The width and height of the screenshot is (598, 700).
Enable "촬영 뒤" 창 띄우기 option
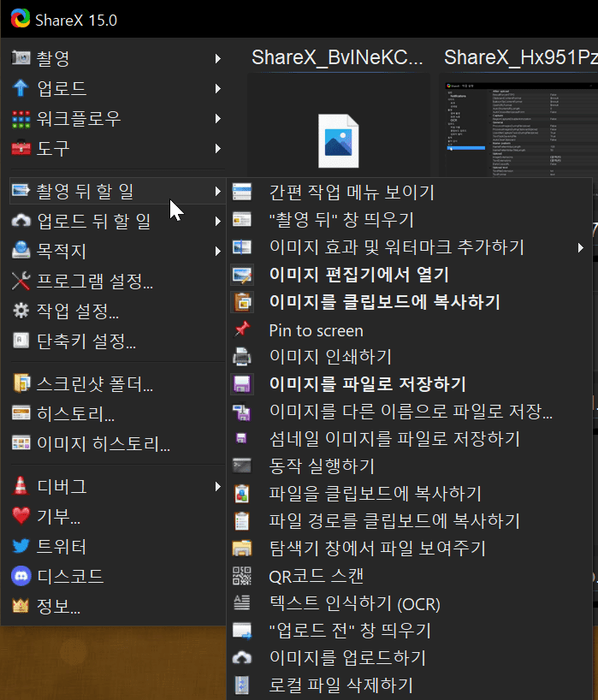tap(409, 220)
